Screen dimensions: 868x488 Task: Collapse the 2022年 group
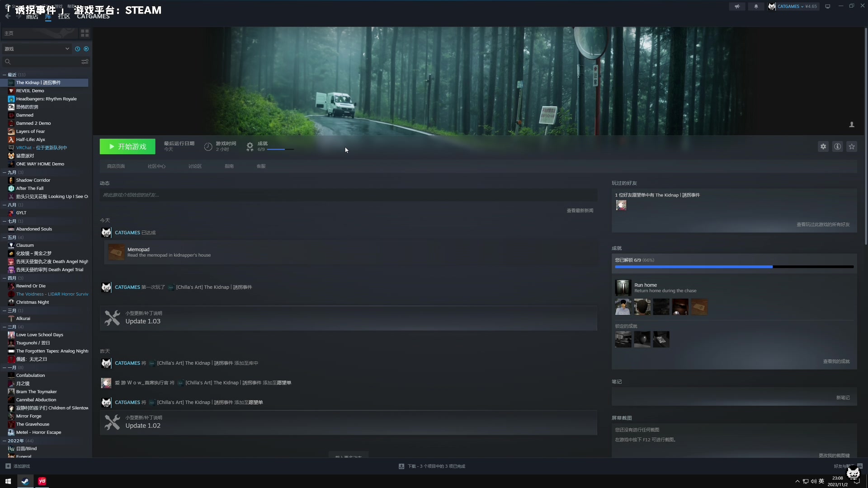[x=5, y=441]
